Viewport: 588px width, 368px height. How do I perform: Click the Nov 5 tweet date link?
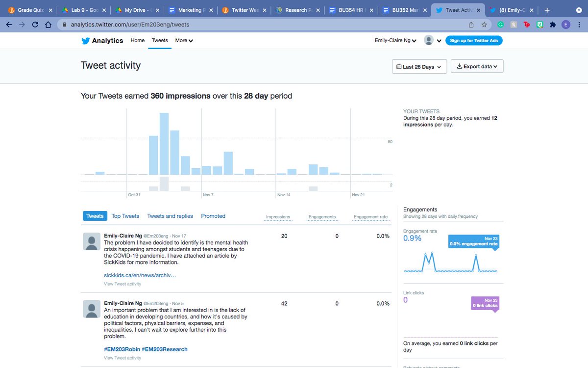tap(178, 304)
